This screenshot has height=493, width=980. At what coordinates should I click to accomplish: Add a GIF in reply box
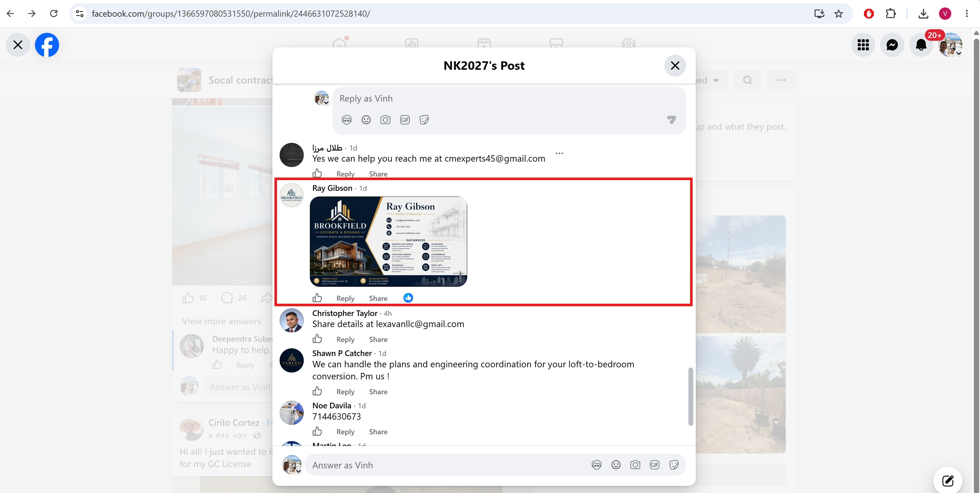(x=405, y=120)
